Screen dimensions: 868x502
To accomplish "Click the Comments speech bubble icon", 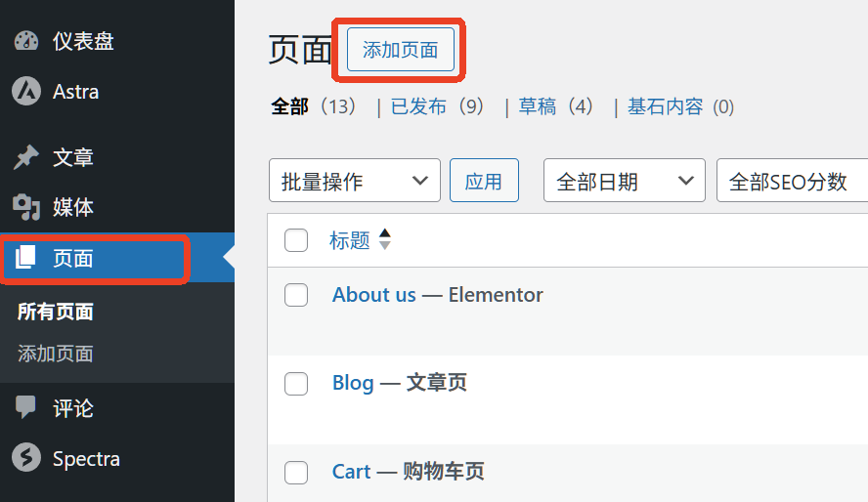I will (x=26, y=407).
